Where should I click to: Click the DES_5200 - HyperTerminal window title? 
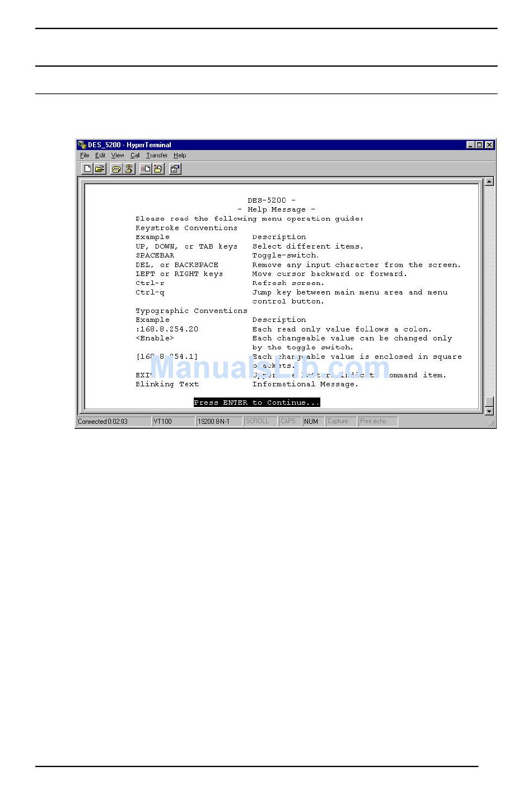[129, 144]
